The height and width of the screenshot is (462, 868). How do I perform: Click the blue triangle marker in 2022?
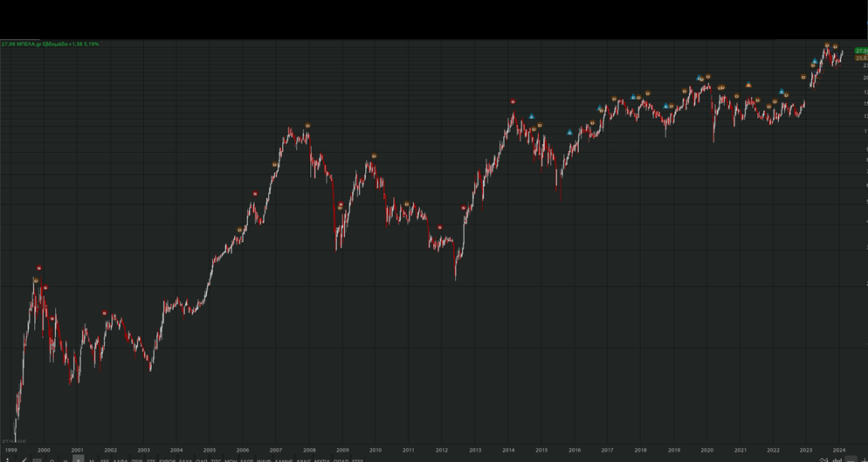[782, 92]
